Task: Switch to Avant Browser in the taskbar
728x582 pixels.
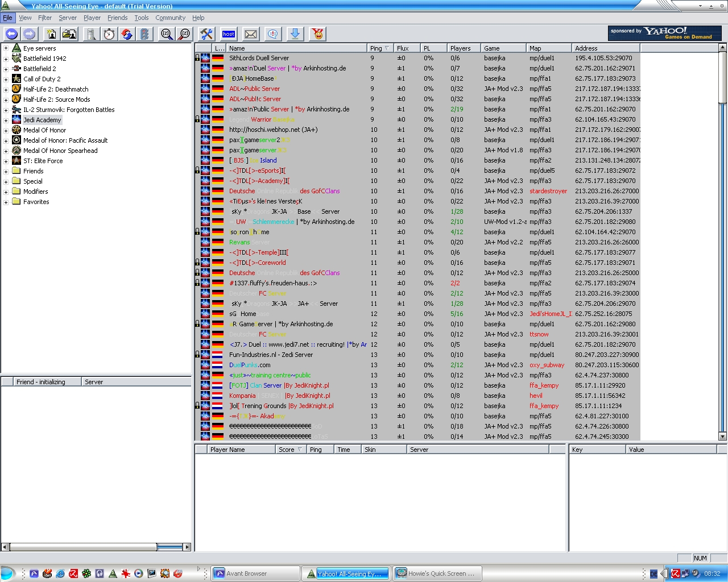Action: [x=255, y=573]
